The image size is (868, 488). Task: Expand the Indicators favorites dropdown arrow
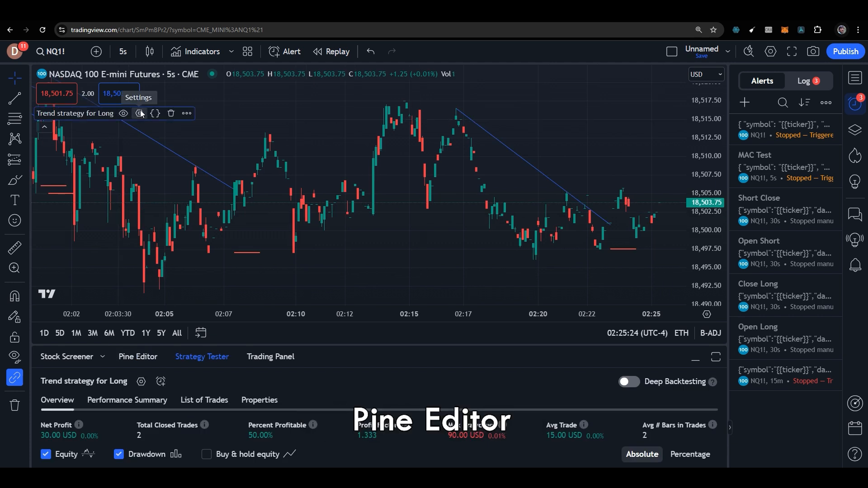pos(231,52)
